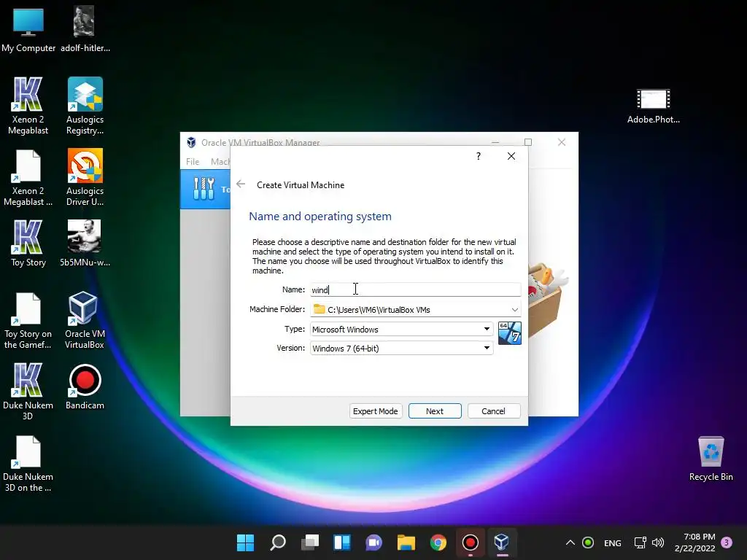Close the VirtualBox Manager window

pos(562,142)
